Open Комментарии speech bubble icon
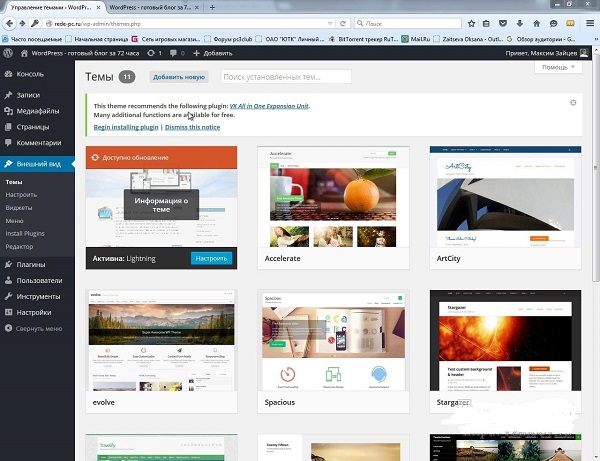This screenshot has height=461, width=600. [x=8, y=143]
